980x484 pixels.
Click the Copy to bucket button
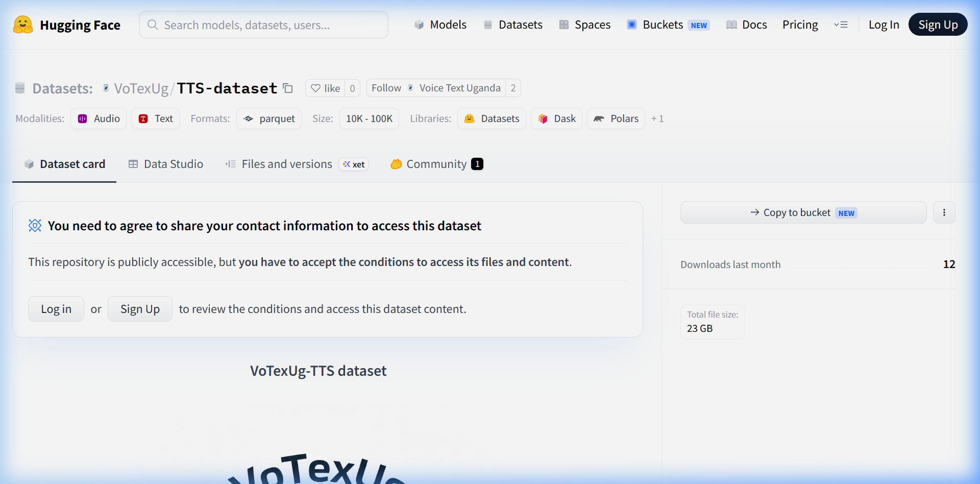click(803, 212)
